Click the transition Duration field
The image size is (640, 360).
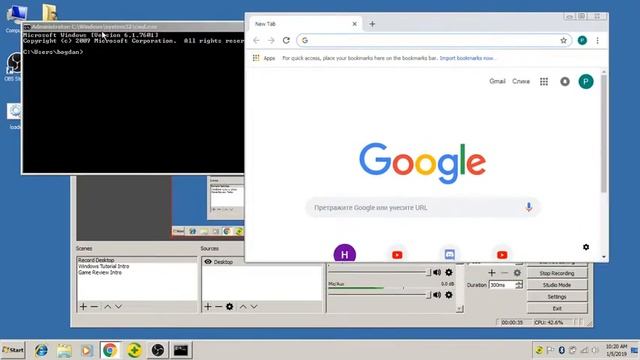(502, 285)
